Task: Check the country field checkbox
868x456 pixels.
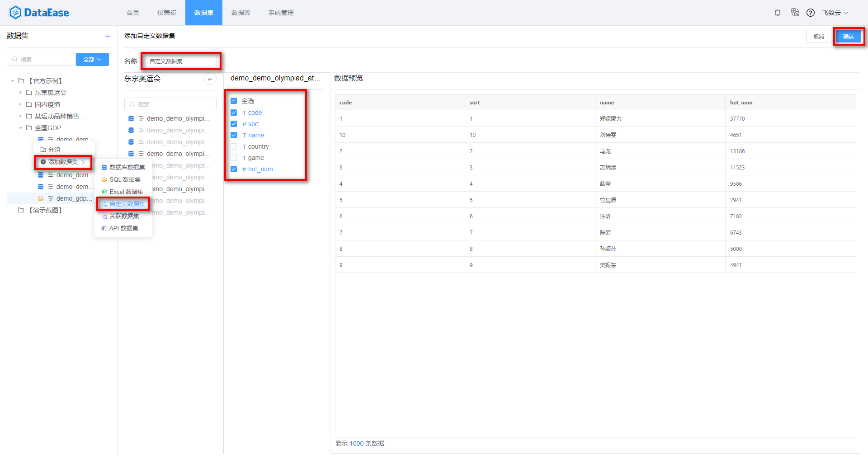Action: point(234,146)
